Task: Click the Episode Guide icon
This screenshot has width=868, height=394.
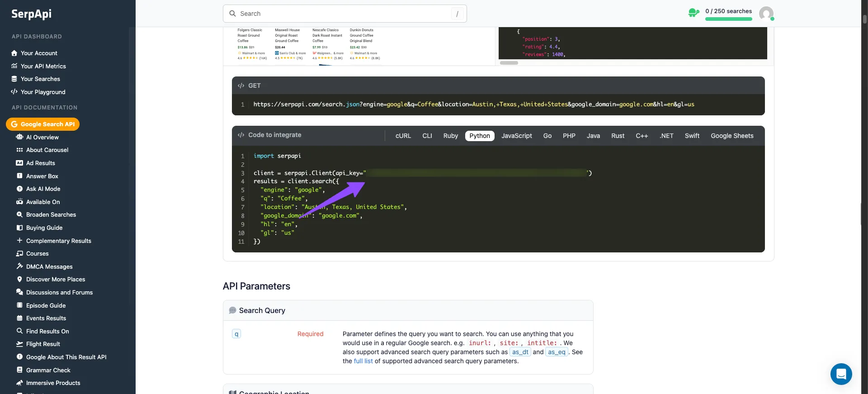Action: pos(19,305)
